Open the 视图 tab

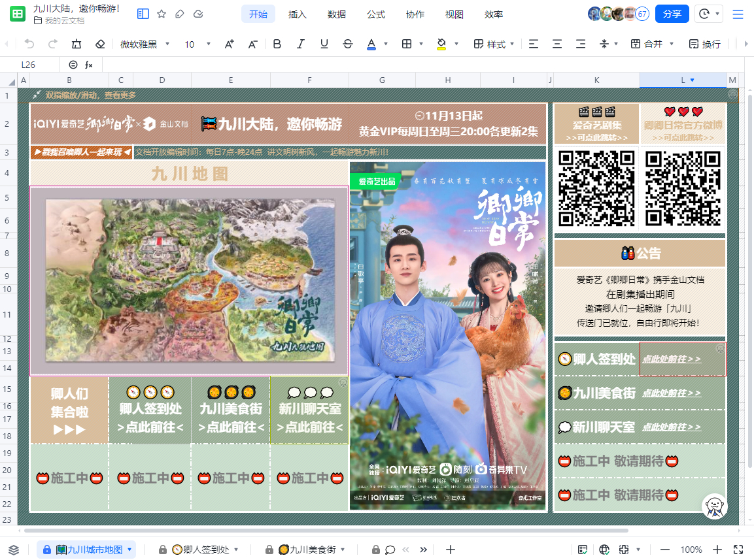click(454, 14)
